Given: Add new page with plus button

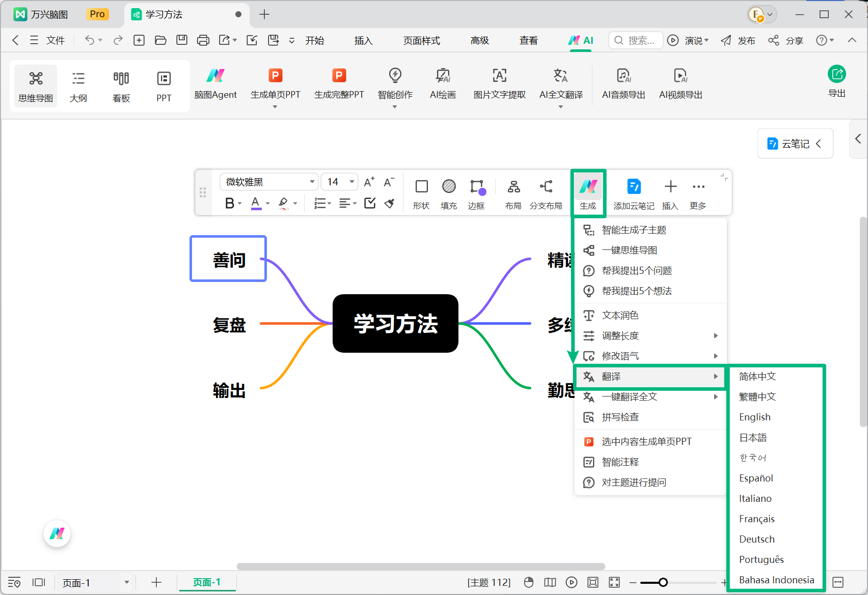Looking at the screenshot, I should point(156,582).
